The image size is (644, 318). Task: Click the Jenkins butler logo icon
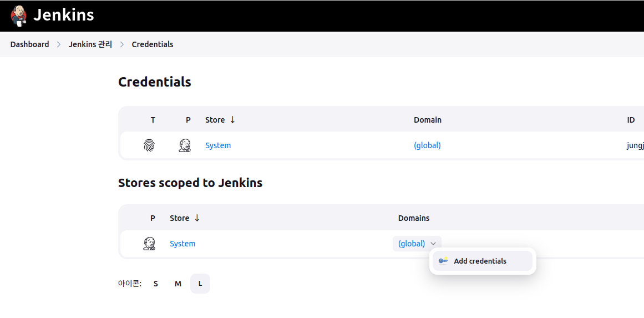click(x=18, y=16)
